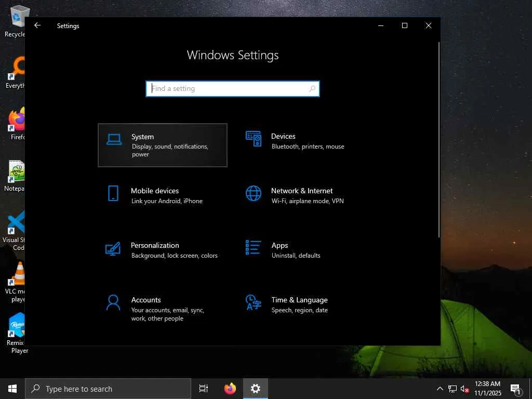
Task: Click 'Background, lock screen, colors' description
Action: point(175,256)
